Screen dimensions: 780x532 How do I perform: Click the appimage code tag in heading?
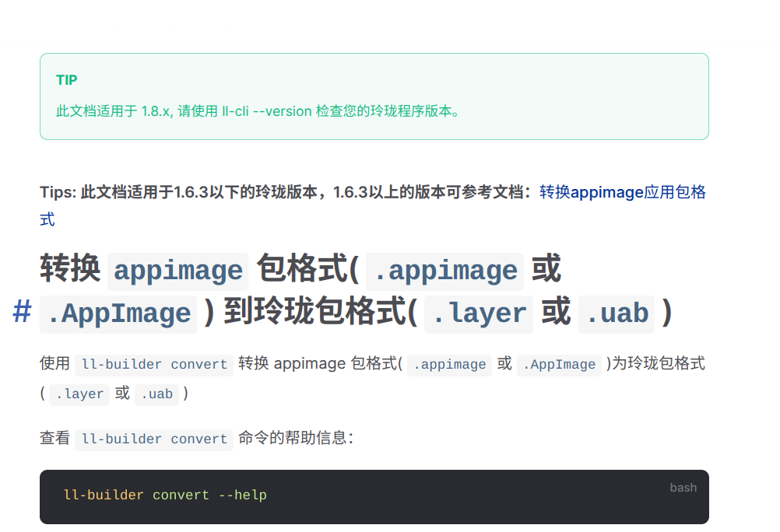pyautogui.click(x=178, y=271)
